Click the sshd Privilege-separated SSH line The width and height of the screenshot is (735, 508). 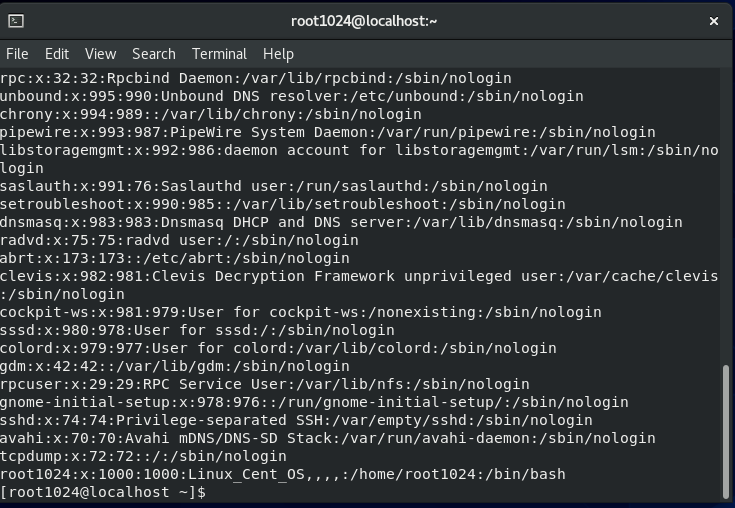[296, 420]
